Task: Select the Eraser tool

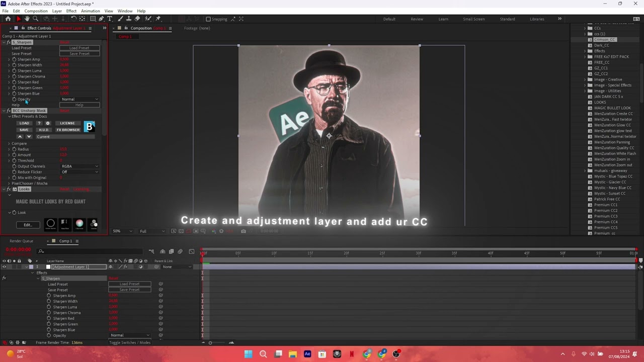Action: (137, 19)
